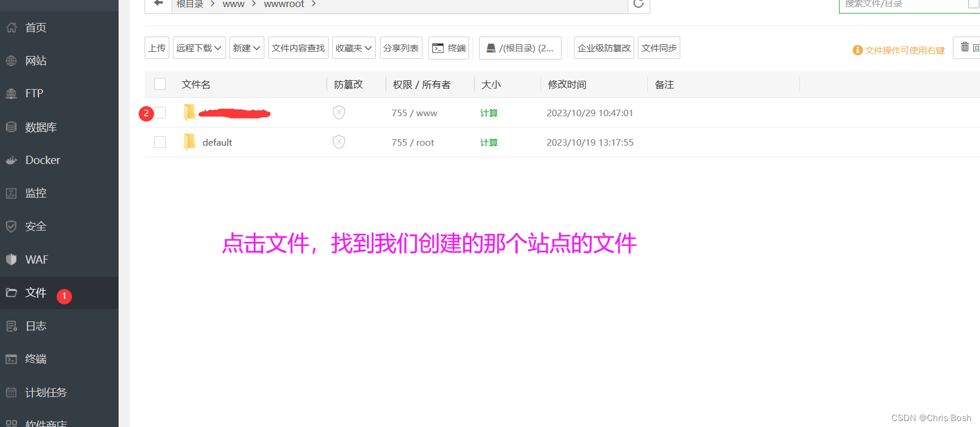Click 企业级防篡改 button
The width and height of the screenshot is (980, 427).
pos(604,48)
